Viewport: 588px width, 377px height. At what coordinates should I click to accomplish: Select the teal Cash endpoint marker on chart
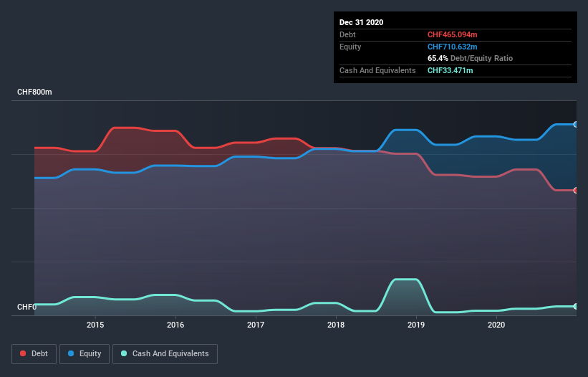coord(575,306)
